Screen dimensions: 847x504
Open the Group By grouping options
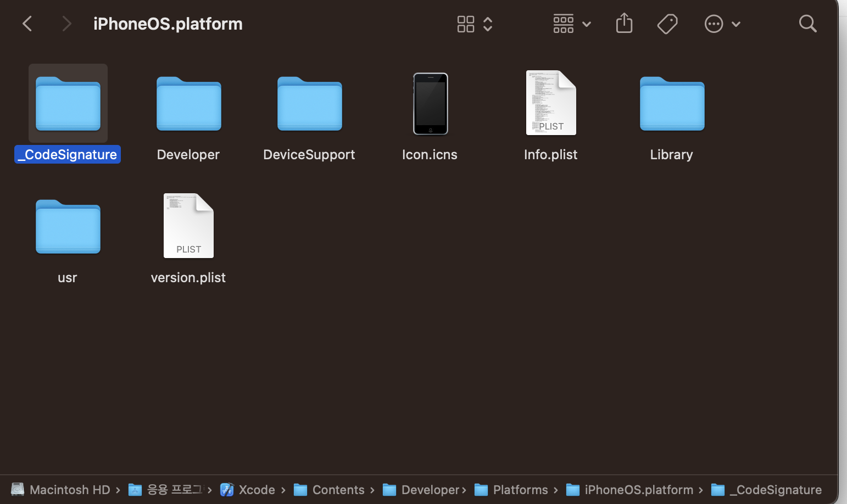click(x=564, y=24)
